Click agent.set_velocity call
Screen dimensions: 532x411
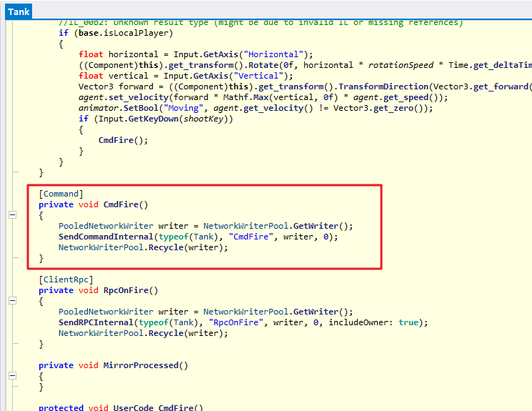[123, 97]
